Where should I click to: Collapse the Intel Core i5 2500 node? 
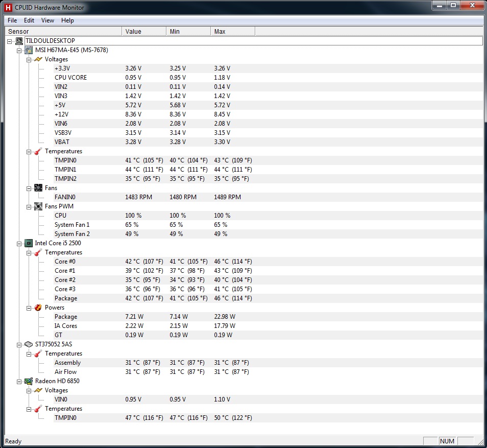pos(19,244)
